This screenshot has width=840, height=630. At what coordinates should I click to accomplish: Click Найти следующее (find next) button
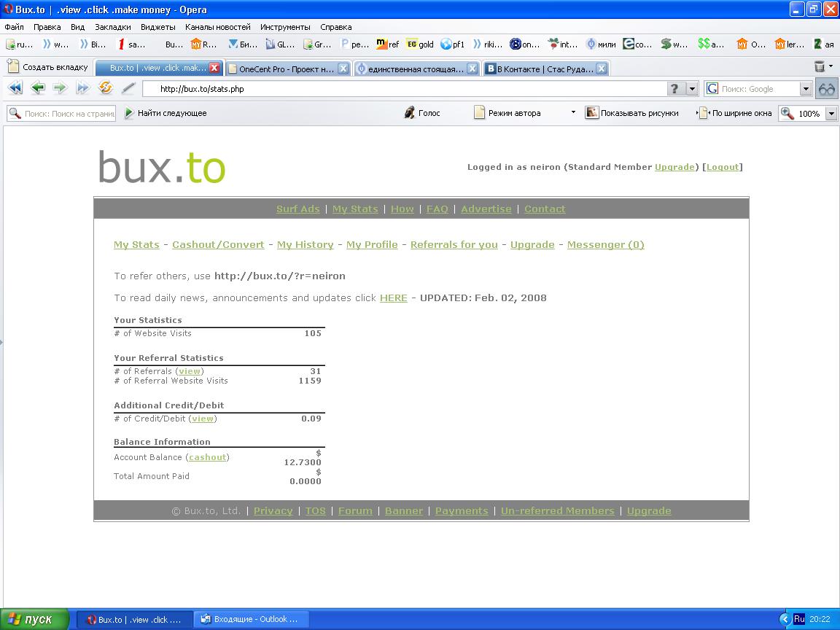click(166, 113)
